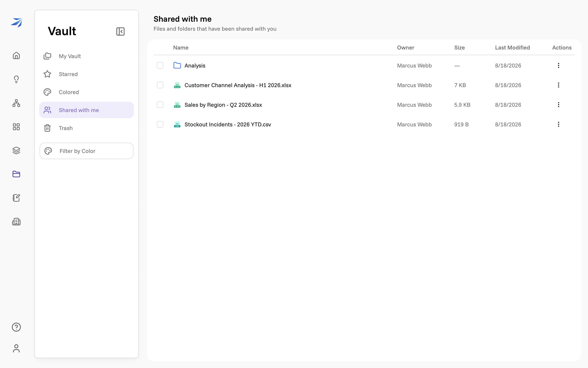Click the 5.9 KB size cell
588x368 pixels.
click(462, 105)
